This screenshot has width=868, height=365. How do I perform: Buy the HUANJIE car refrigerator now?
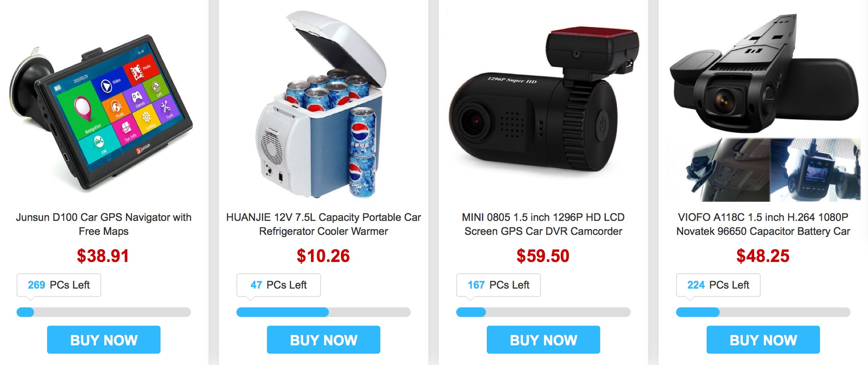coord(324,340)
